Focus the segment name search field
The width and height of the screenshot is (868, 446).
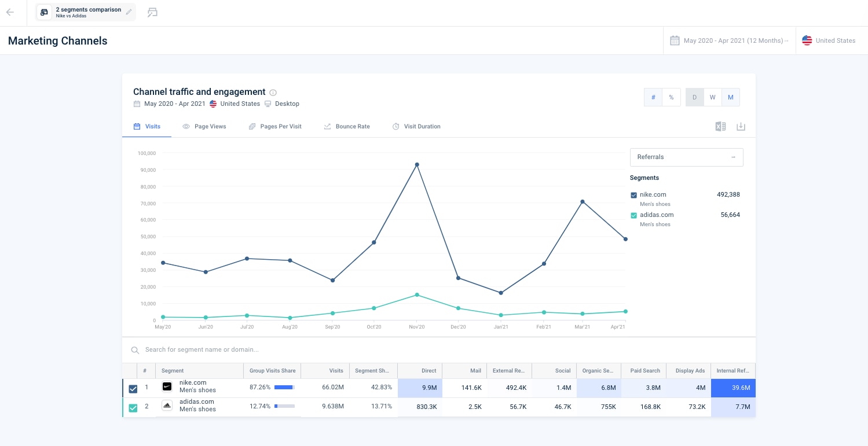438,349
